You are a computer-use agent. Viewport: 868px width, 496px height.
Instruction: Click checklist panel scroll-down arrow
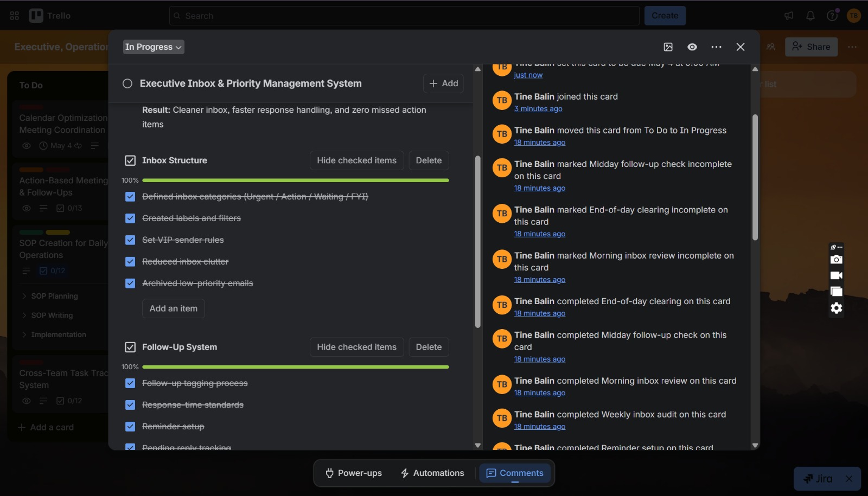click(x=478, y=446)
